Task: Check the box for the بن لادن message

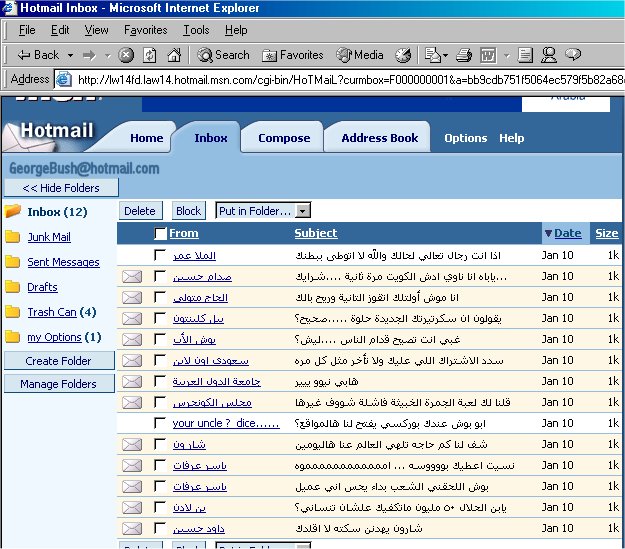Action: pos(160,507)
